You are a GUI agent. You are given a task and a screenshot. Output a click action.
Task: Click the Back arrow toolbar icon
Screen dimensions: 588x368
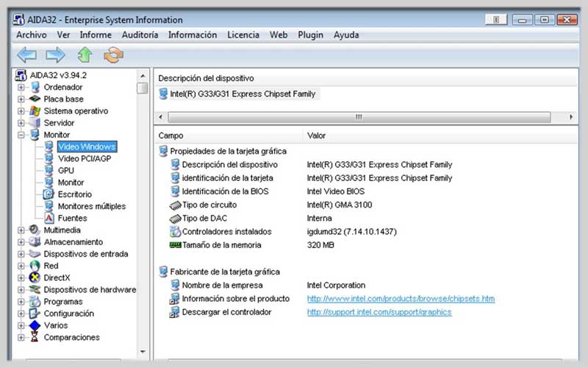pyautogui.click(x=26, y=55)
